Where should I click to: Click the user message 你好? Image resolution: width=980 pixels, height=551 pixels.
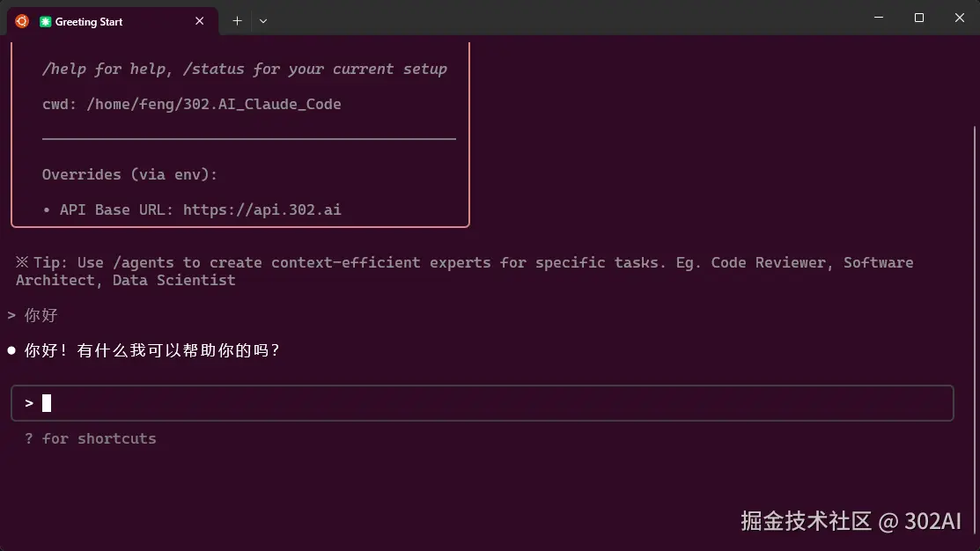41,315
